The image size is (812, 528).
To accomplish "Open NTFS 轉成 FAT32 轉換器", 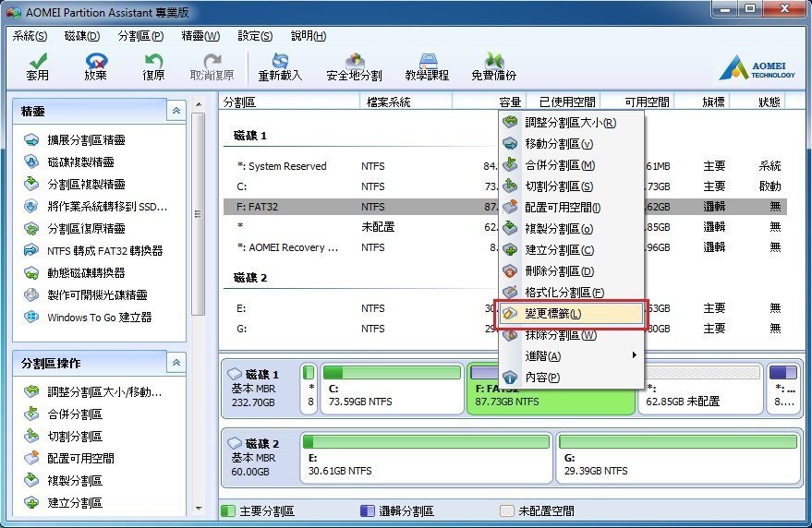I will click(x=93, y=250).
